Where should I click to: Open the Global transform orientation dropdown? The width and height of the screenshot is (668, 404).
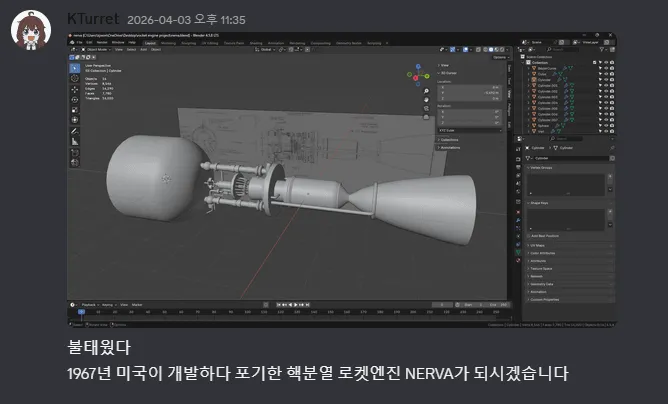coord(266,49)
